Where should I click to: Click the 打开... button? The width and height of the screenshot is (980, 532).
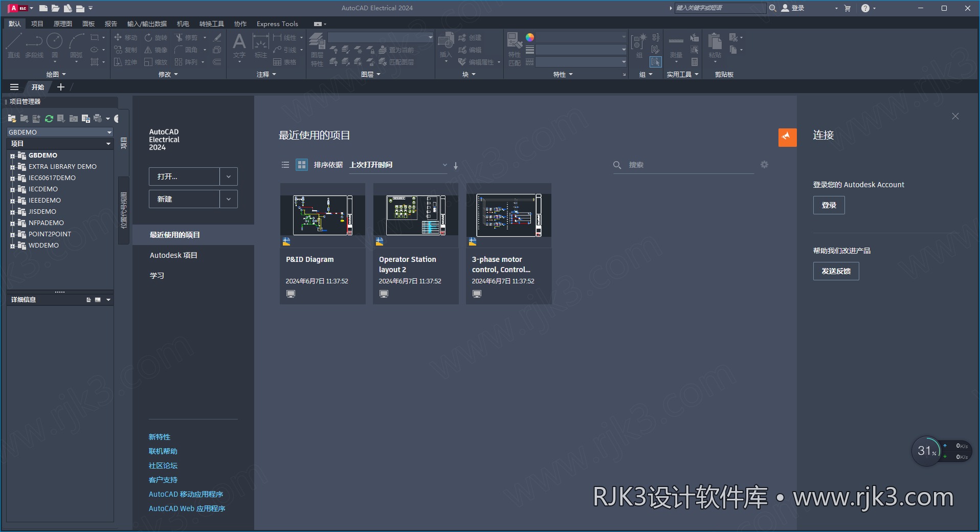point(184,176)
